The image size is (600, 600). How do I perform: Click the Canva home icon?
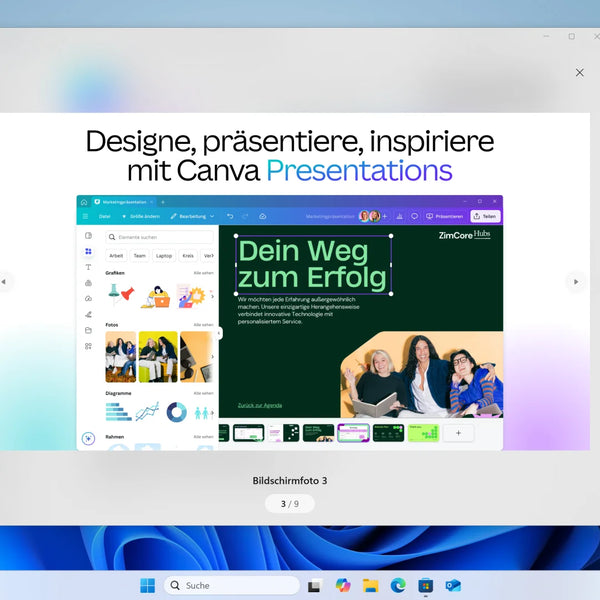(x=84, y=202)
